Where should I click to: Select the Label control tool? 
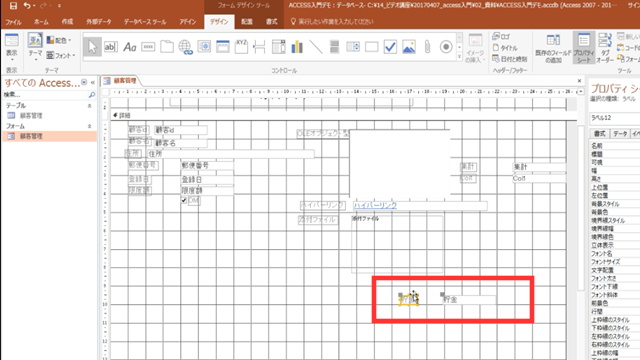129,47
